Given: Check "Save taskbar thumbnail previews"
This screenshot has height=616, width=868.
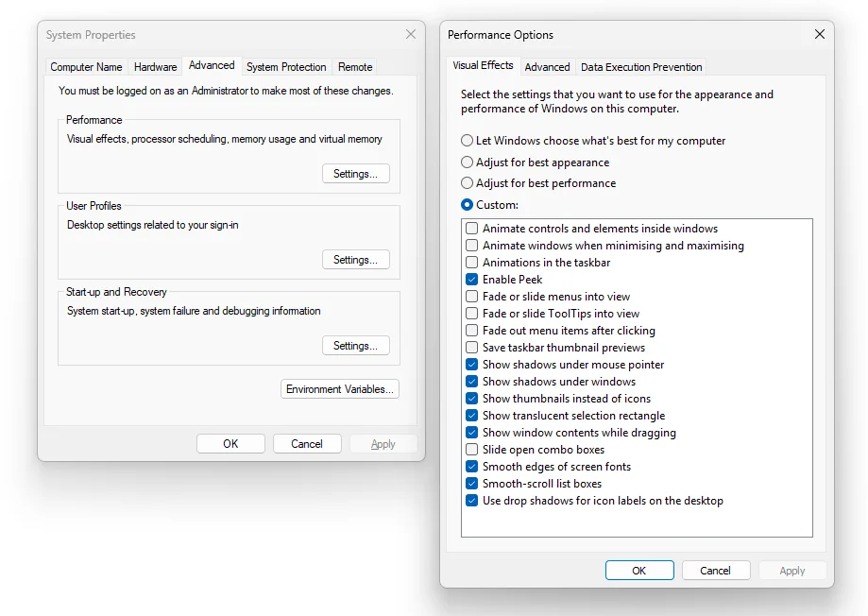Looking at the screenshot, I should tap(471, 348).
